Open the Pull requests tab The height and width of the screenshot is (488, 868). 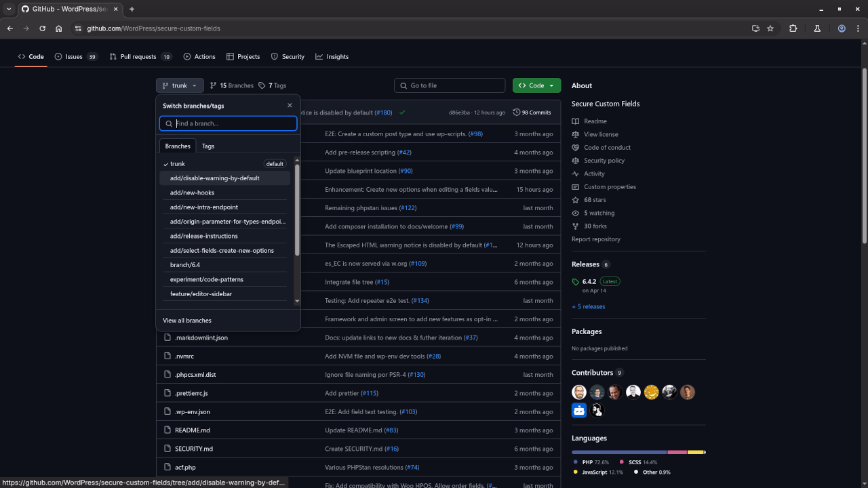click(140, 57)
